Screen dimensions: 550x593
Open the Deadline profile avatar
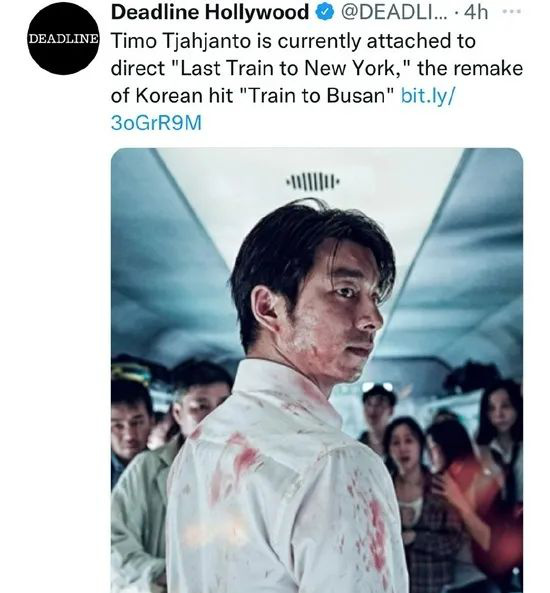[63, 39]
